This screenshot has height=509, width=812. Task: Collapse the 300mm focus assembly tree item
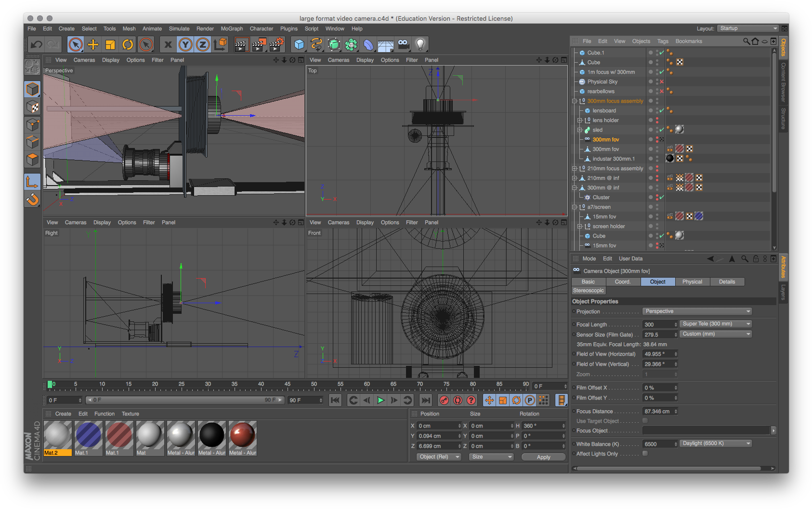coord(574,101)
